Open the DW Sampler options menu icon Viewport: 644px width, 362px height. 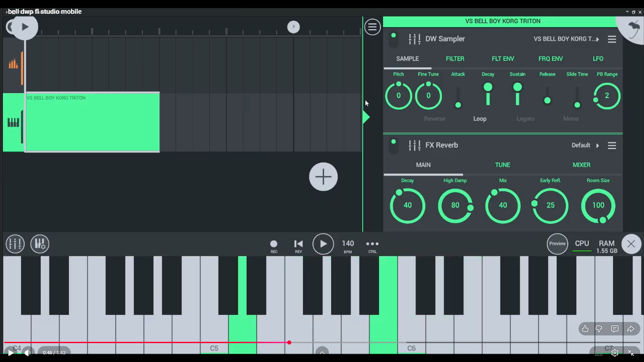click(x=612, y=39)
